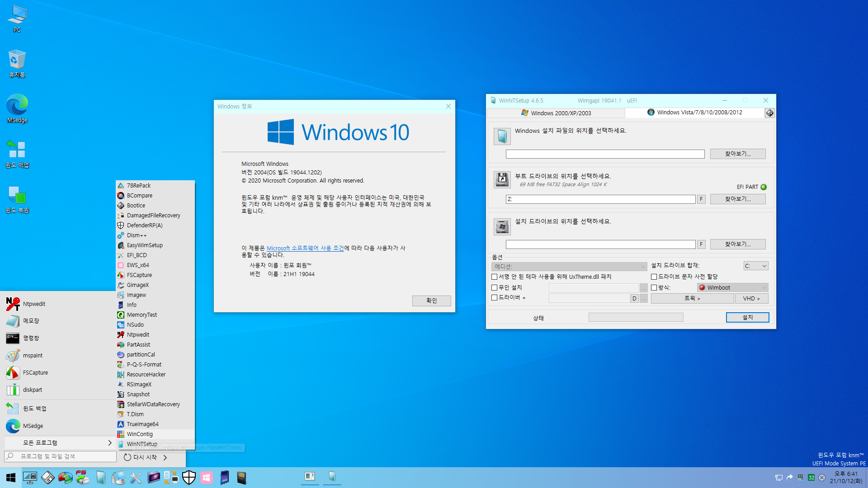Click the Windows Start button on the taskbar

click(x=11, y=478)
